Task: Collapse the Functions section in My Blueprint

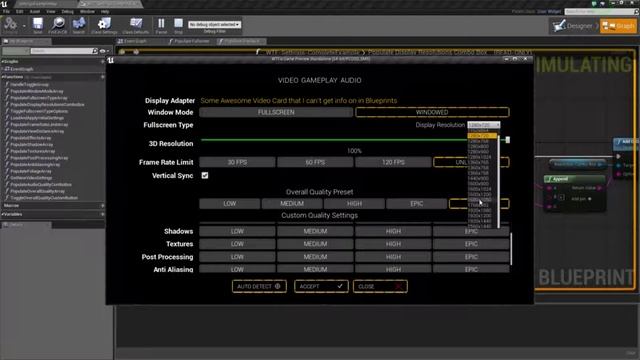Action: point(2,77)
